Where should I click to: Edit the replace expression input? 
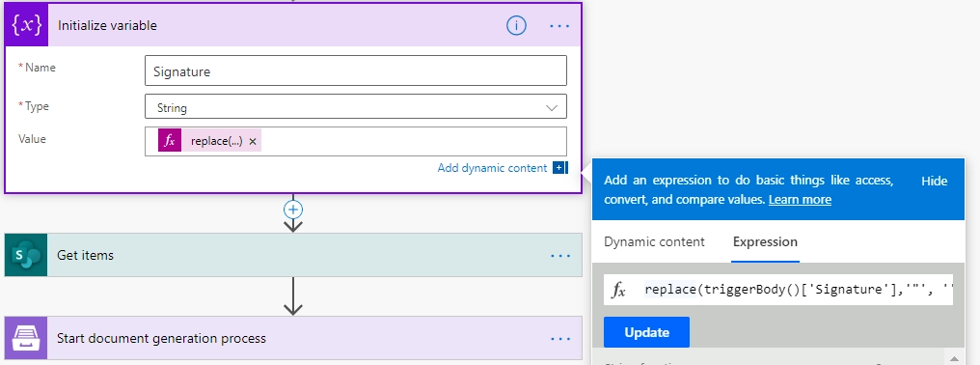click(x=798, y=290)
